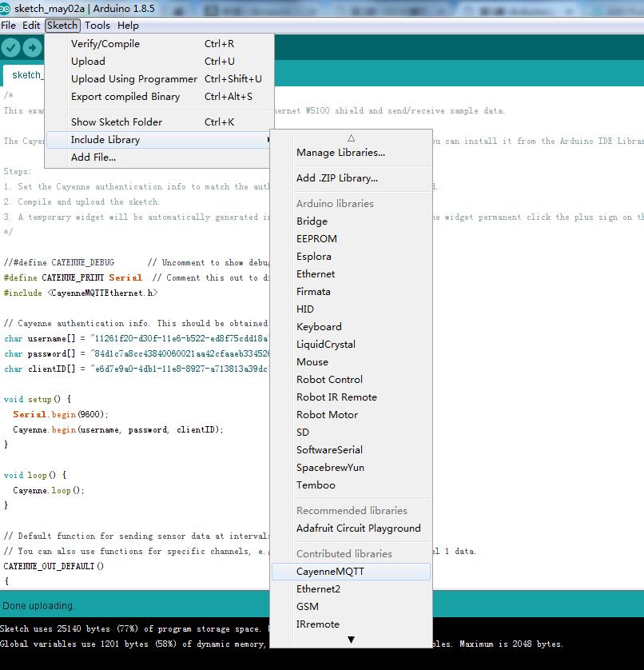Click the 'Done uploading.' status message
The height and width of the screenshot is (670, 644).
pyautogui.click(x=38, y=606)
